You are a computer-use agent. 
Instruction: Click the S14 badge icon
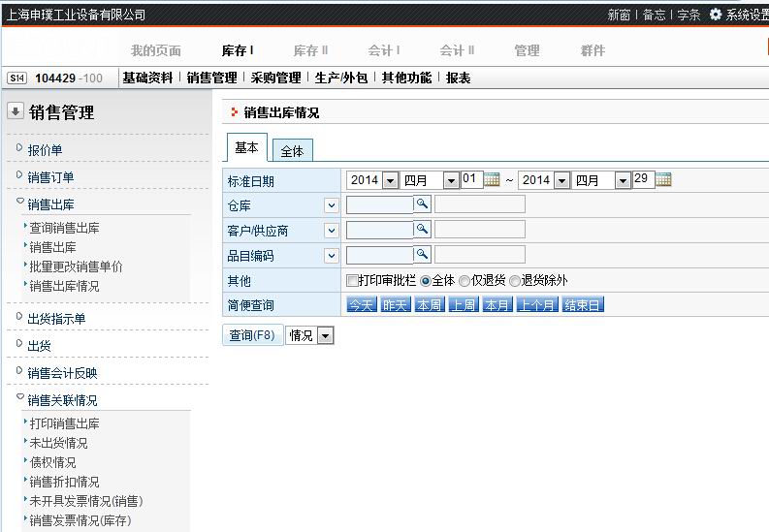16,78
